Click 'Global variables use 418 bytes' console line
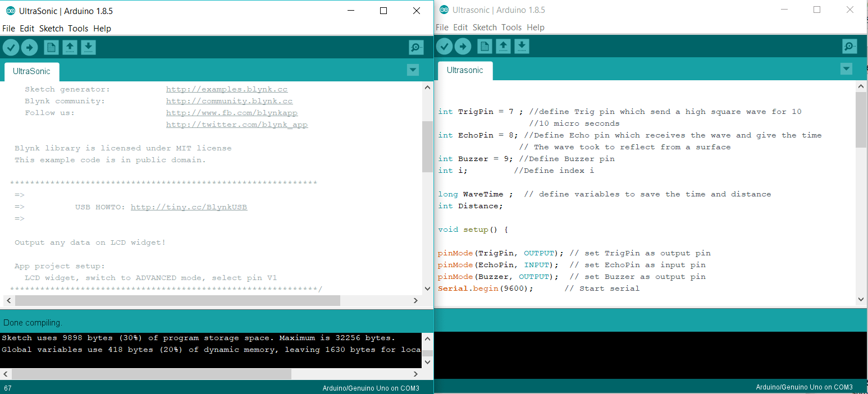 click(x=211, y=350)
